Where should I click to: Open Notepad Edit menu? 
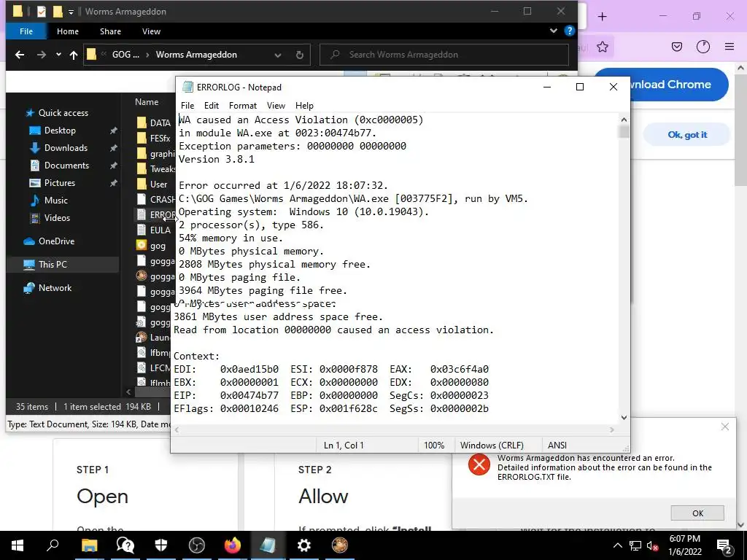tap(211, 105)
